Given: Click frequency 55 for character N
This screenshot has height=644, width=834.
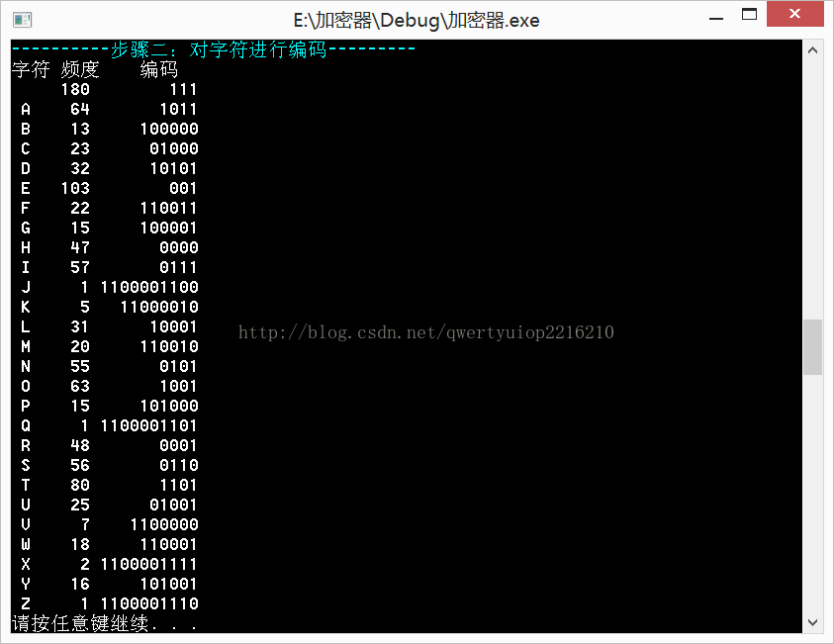Looking at the screenshot, I should click(80, 366).
